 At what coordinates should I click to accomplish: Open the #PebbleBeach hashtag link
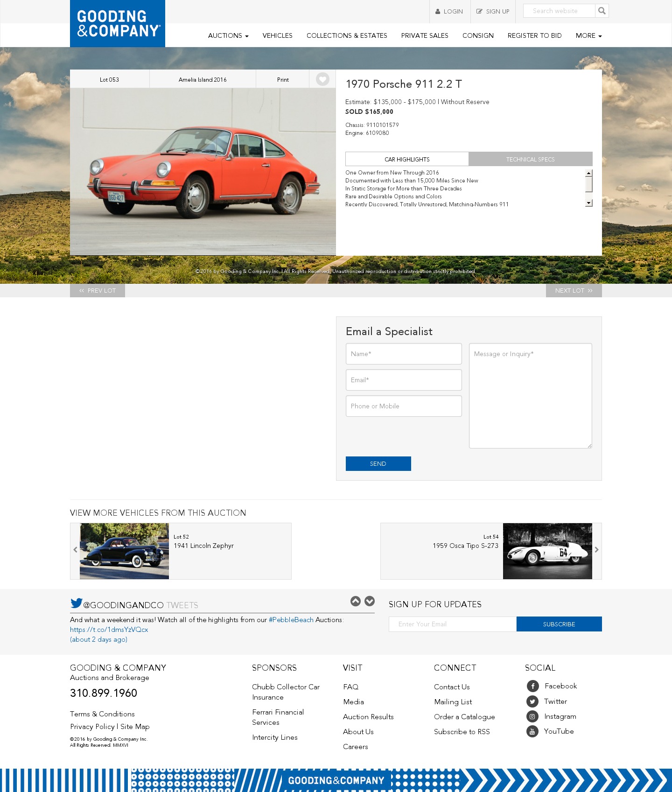click(x=291, y=620)
